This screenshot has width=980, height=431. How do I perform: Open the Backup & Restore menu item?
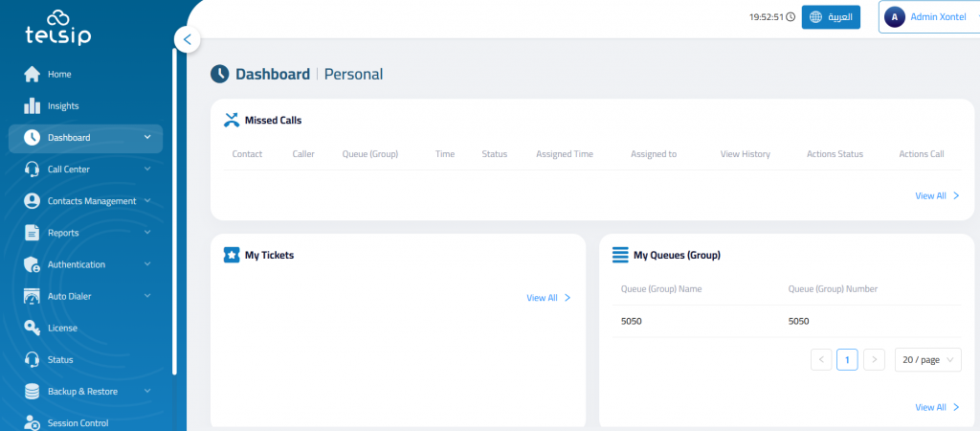(x=86, y=391)
